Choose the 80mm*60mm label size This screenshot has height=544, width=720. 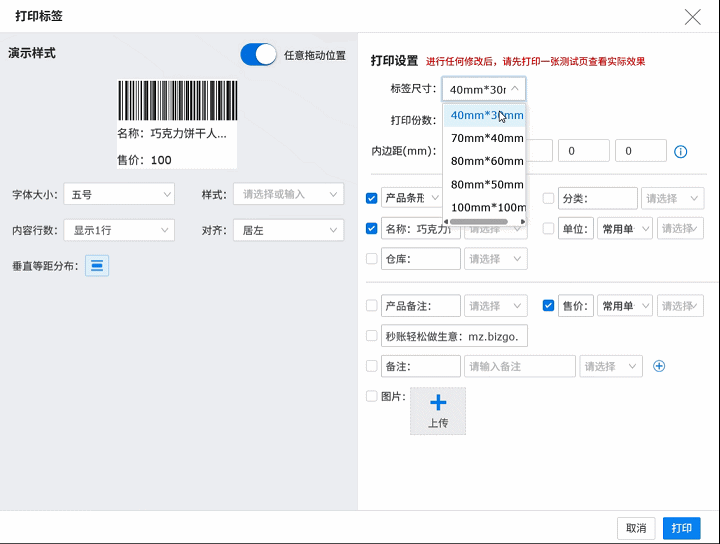487,161
